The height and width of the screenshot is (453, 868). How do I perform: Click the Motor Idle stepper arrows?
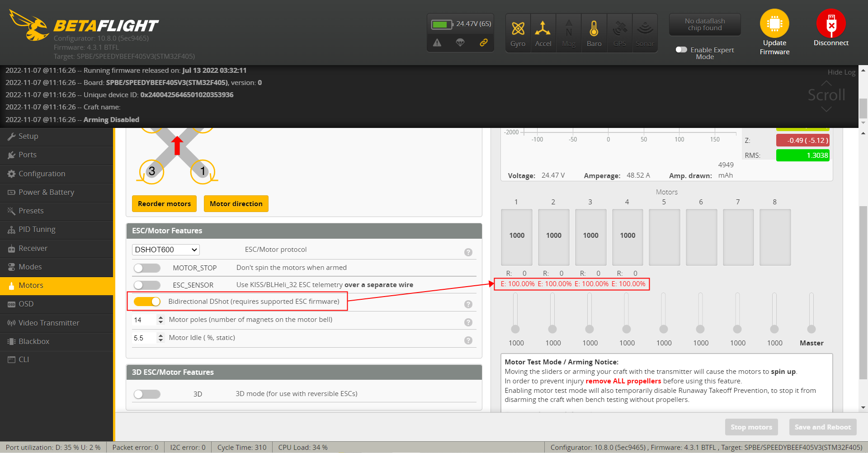[x=160, y=338]
